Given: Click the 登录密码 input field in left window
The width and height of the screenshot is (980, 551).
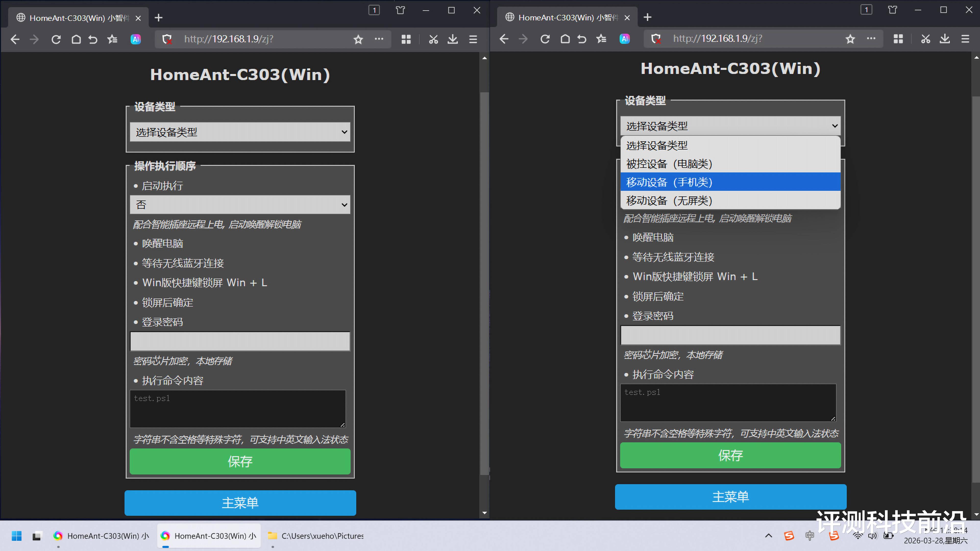Looking at the screenshot, I should pyautogui.click(x=240, y=341).
